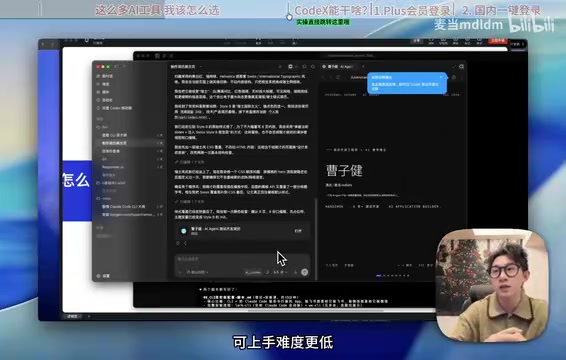The image size is (566, 360).
Task: Expand the chat title dropdown chevron
Action: (x=201, y=67)
